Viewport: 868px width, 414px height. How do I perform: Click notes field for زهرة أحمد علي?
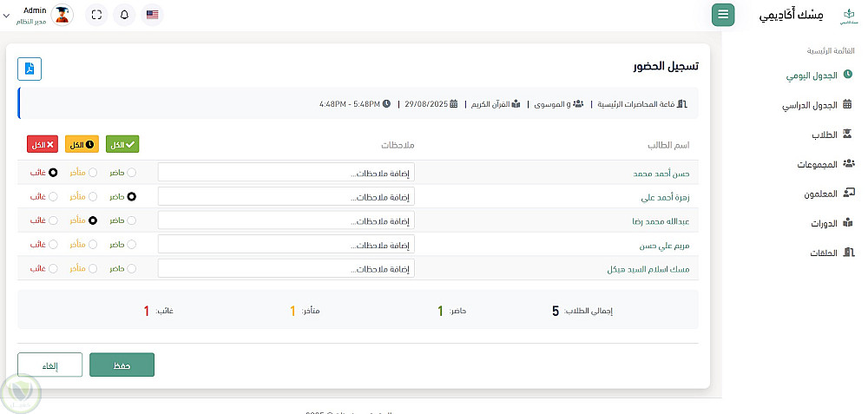(286, 196)
